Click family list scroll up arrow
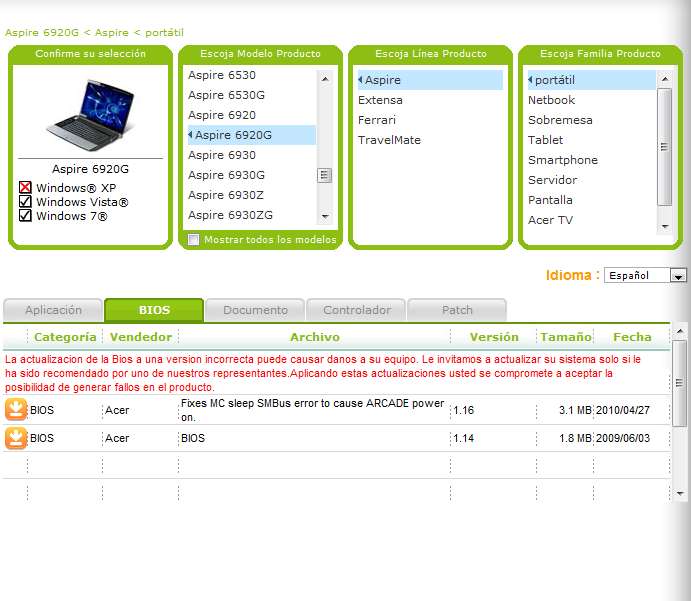This screenshot has width=691, height=601. click(665, 78)
